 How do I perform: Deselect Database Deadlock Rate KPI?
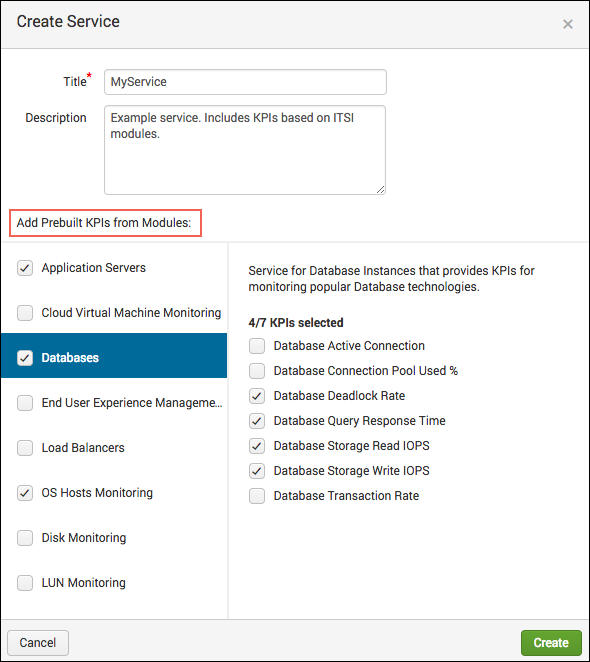[257, 396]
